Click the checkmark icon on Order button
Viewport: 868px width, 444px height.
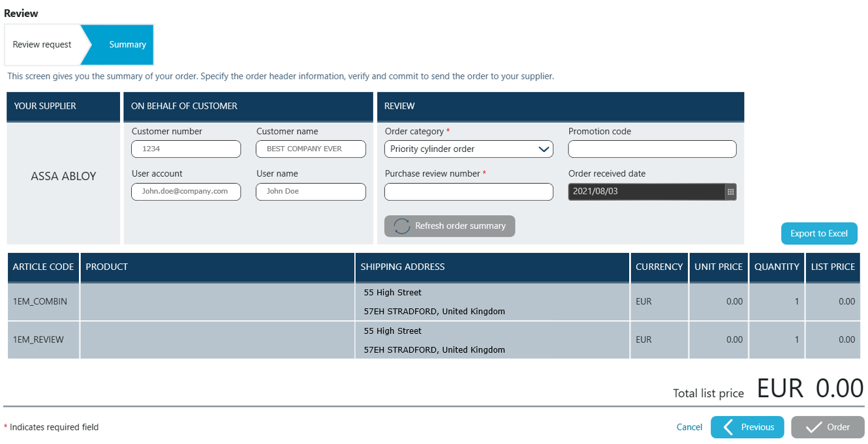[x=813, y=427]
